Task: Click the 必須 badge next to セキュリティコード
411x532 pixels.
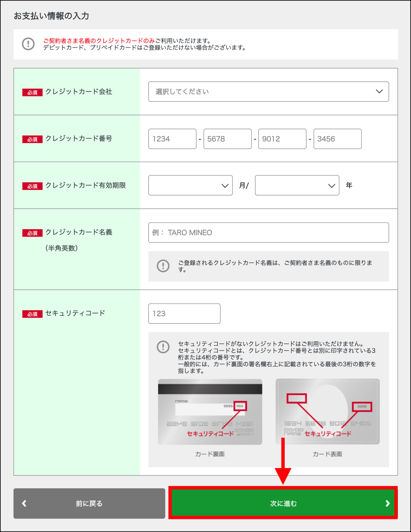Action: [x=32, y=314]
